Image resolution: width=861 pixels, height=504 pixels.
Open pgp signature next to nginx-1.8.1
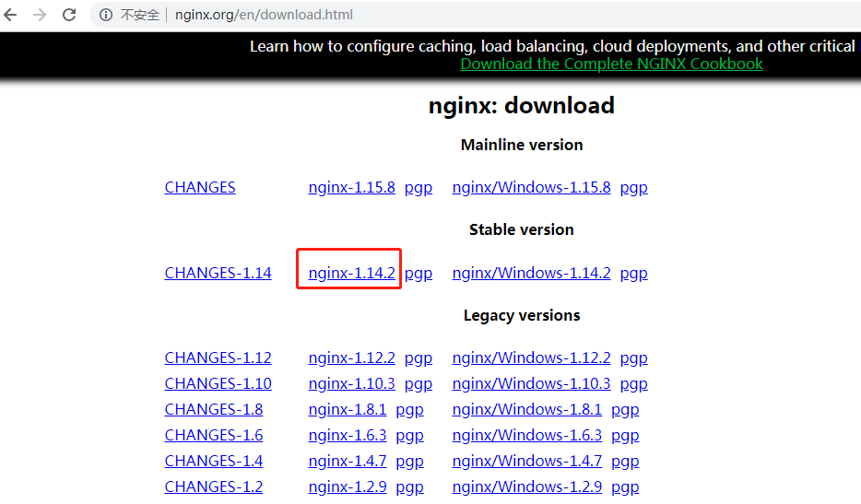pos(409,411)
